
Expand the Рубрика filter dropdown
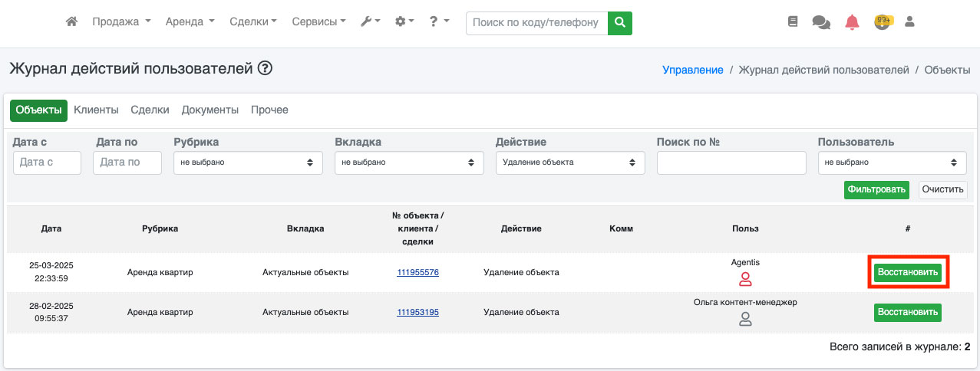(x=248, y=163)
